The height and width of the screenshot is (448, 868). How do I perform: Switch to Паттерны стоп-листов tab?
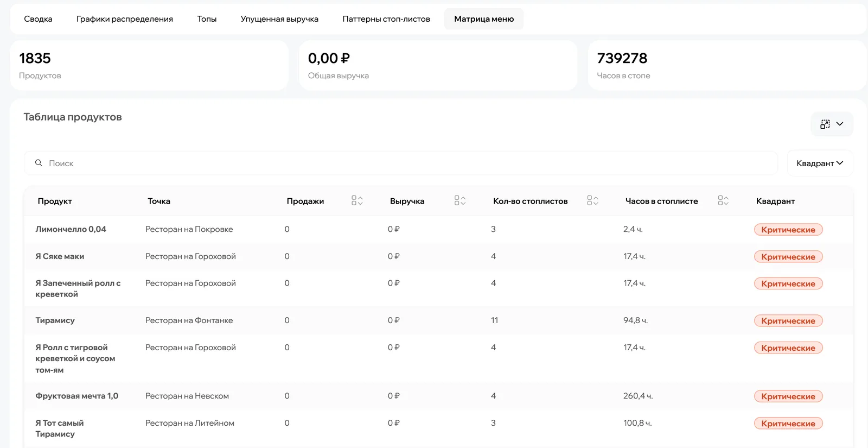coord(386,19)
